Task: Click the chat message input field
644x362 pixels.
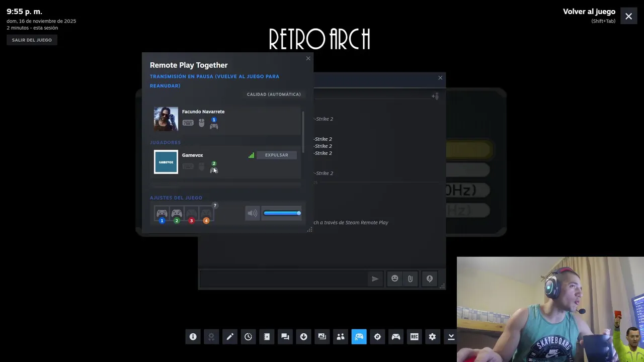Action: pos(283,279)
